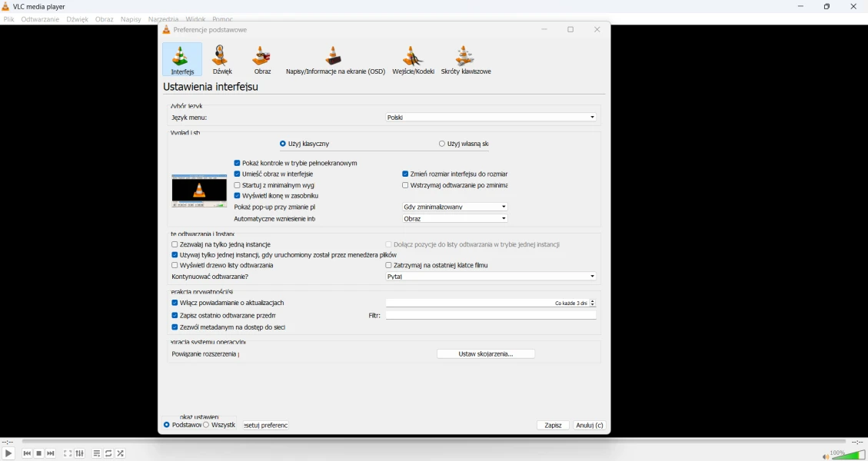
Task: Click the volume slider in player
Action: (x=849, y=455)
